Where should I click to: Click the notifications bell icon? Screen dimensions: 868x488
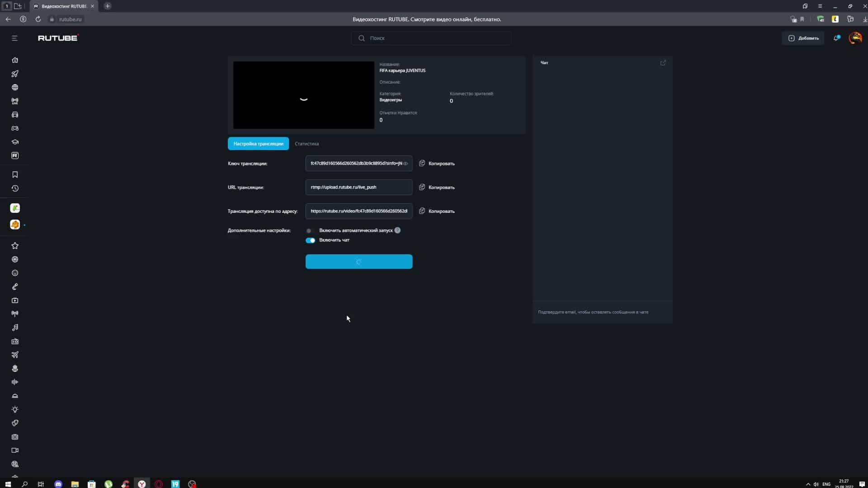836,38
